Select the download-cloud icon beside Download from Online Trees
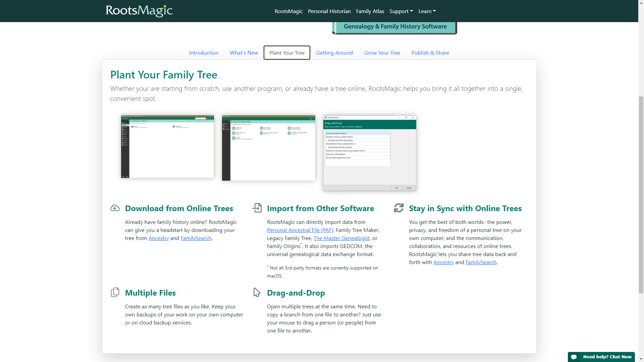Image resolution: width=644 pixels, height=362 pixels. [x=115, y=208]
